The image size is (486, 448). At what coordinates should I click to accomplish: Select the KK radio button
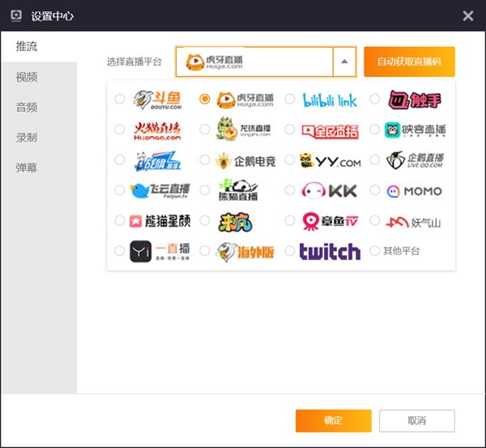point(290,190)
